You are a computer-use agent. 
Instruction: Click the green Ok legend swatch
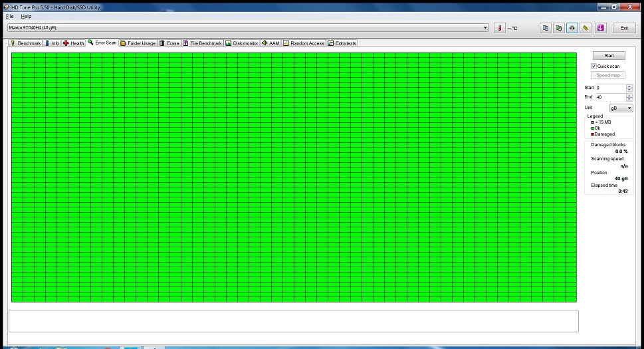(x=592, y=128)
